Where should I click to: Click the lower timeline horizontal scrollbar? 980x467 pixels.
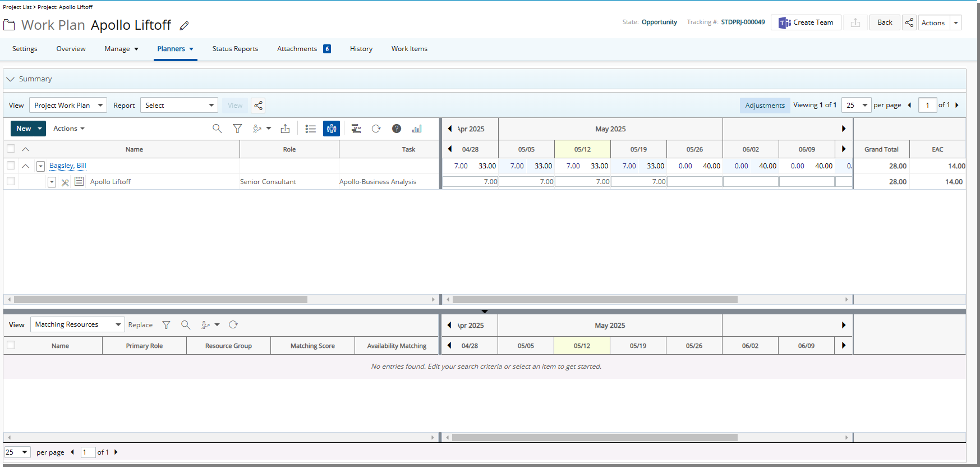pyautogui.click(x=595, y=437)
